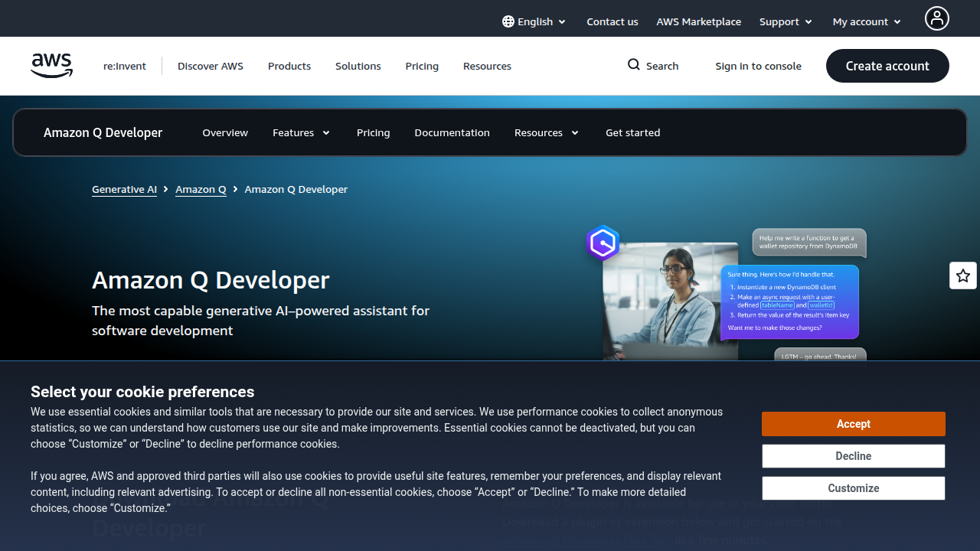
Task: Open the Documentation tab
Action: pos(452,132)
